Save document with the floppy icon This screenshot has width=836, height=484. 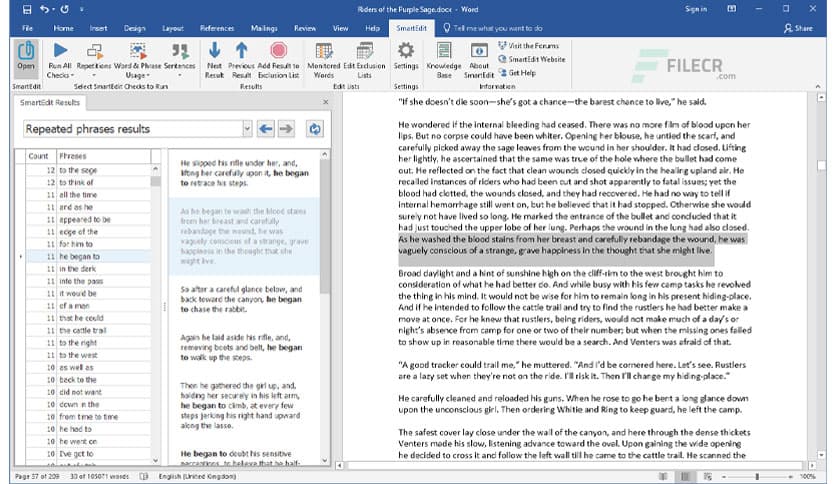tap(27, 9)
